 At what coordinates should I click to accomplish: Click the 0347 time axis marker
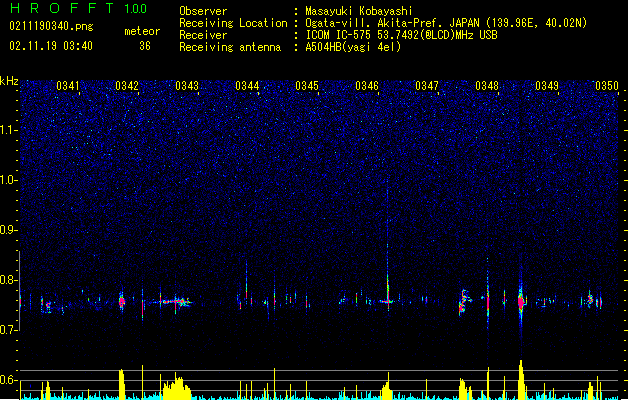(x=427, y=86)
